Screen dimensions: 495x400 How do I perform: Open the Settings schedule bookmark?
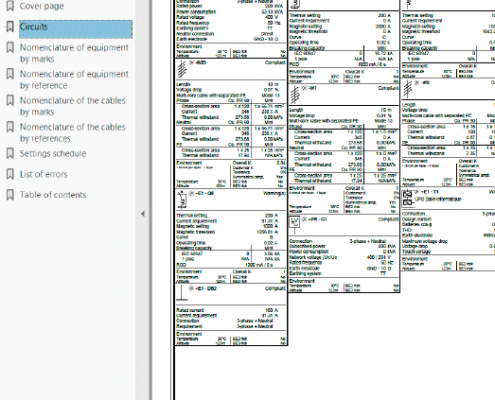click(x=53, y=153)
